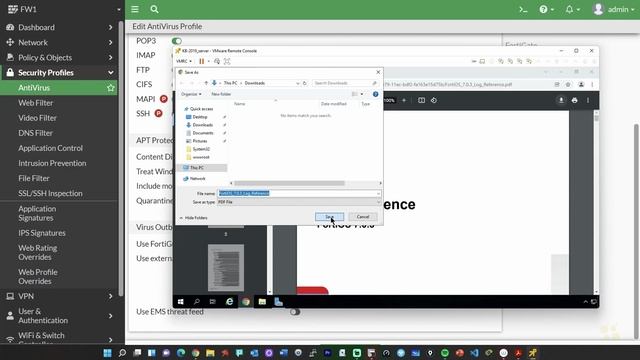Viewport: 640px width, 360px height.
Task: Click the Save As dialog help icon
Action: 375,94
